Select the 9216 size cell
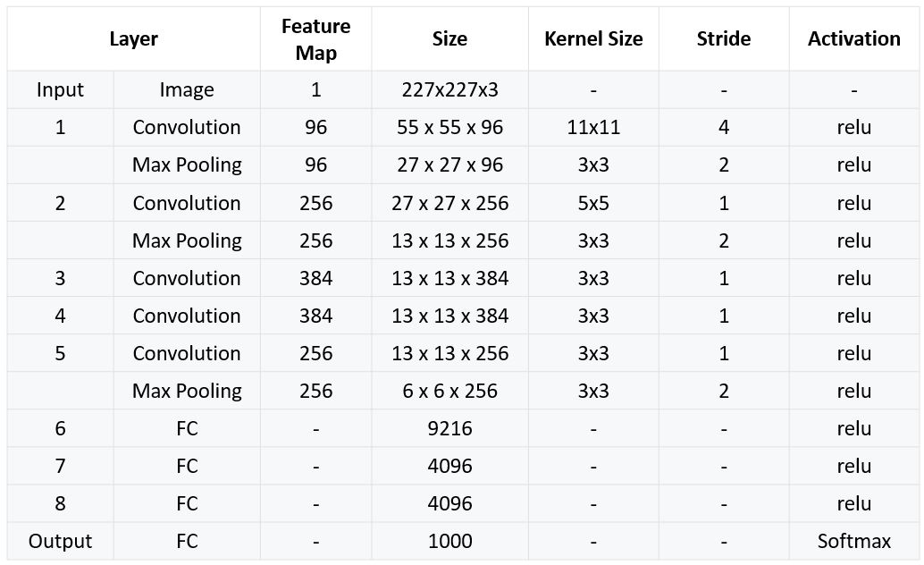The width and height of the screenshot is (924, 565). (449, 428)
